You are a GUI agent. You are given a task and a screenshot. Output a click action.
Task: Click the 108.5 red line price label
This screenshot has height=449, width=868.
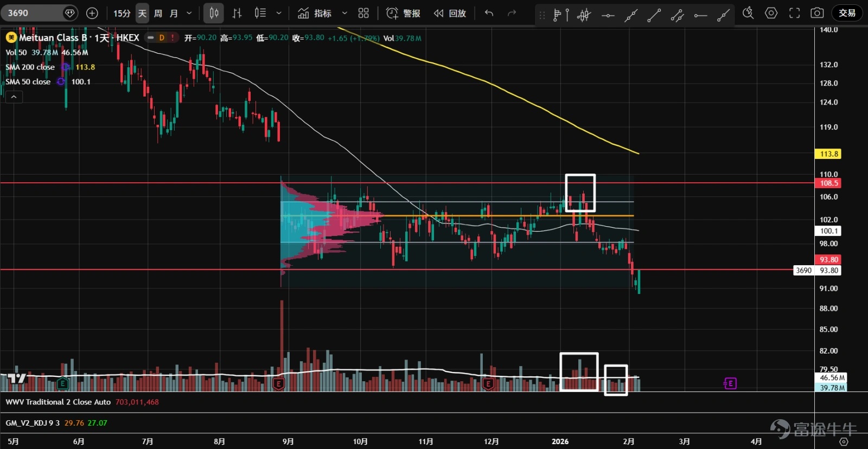pos(828,183)
